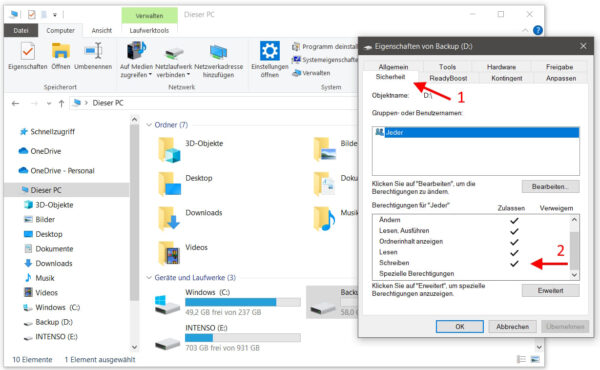Collapse the ribbon with chevron
This screenshot has width=600, height=370.
click(525, 30)
